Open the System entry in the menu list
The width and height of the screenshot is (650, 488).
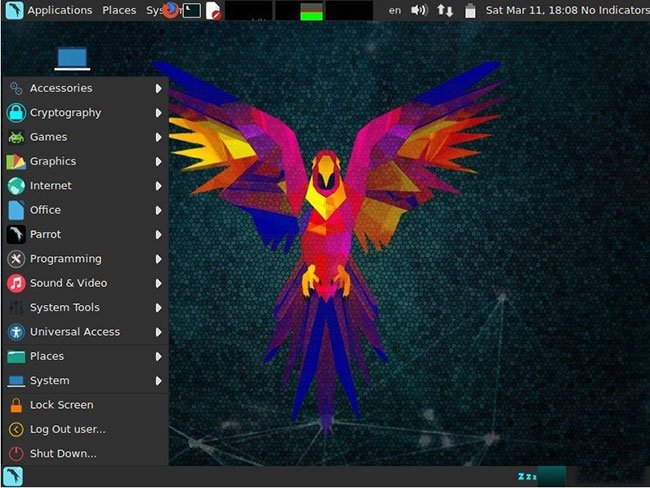point(85,381)
